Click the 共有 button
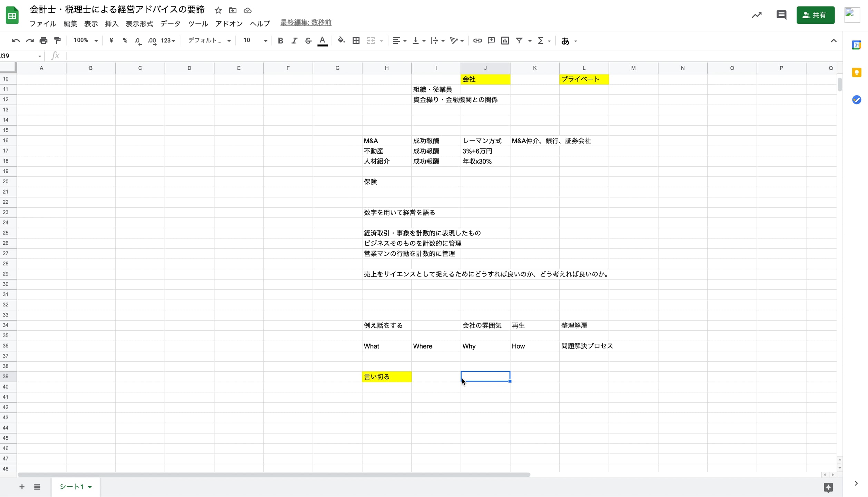This screenshot has height=497, width=868. pyautogui.click(x=816, y=15)
